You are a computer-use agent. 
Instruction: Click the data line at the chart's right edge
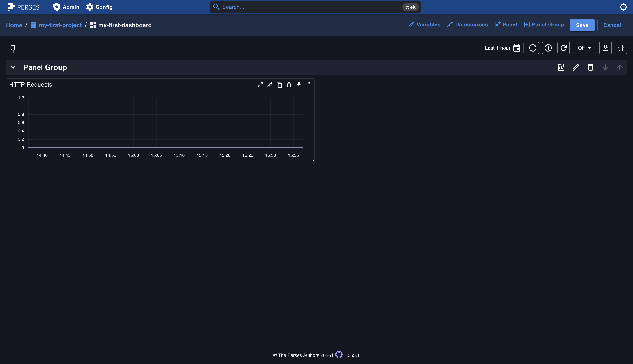click(300, 106)
